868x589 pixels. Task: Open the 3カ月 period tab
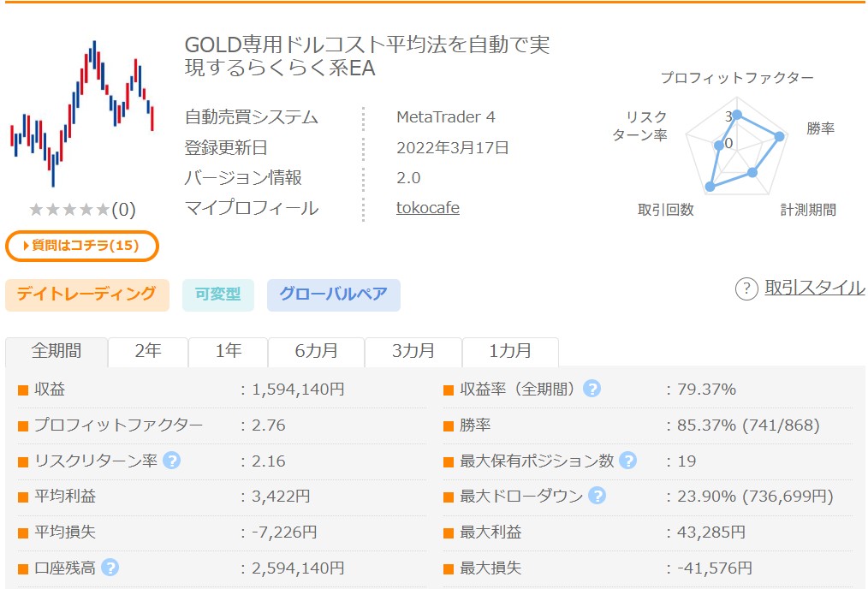pyautogui.click(x=413, y=351)
